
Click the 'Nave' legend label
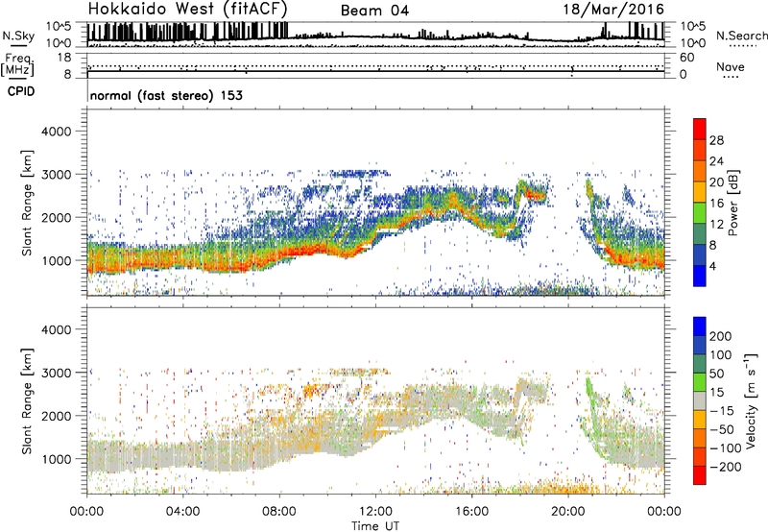coord(731,66)
